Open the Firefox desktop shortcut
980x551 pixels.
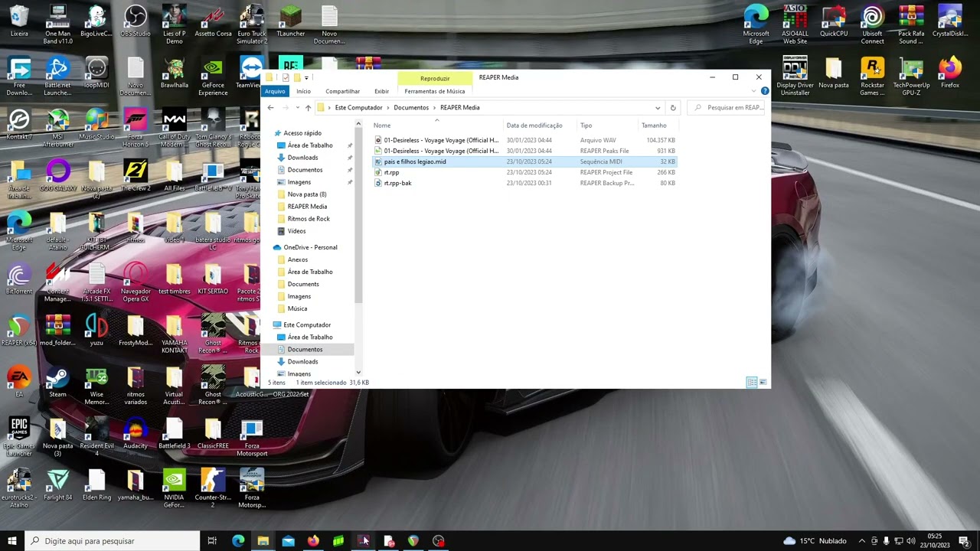click(950, 73)
